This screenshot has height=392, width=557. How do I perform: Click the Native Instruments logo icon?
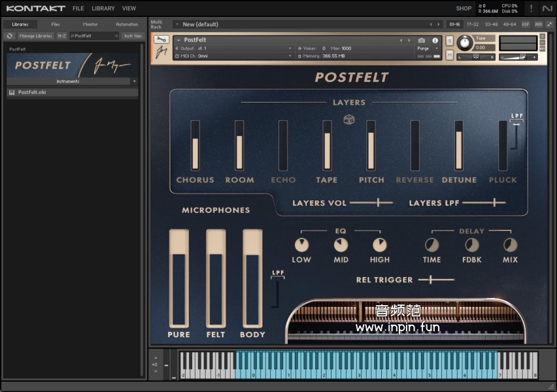547,8
